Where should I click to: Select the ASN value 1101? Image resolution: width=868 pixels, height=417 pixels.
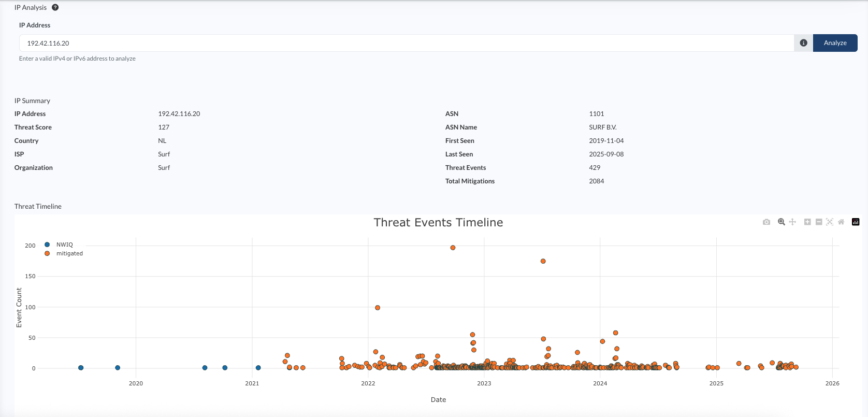596,113
